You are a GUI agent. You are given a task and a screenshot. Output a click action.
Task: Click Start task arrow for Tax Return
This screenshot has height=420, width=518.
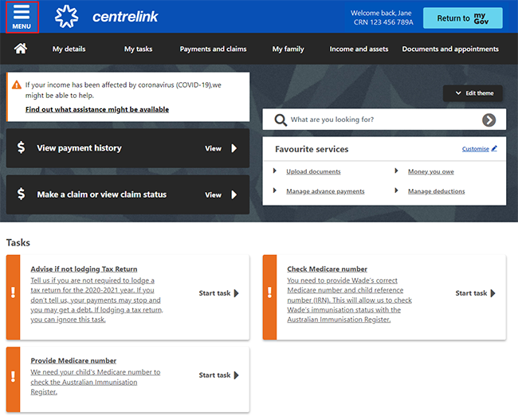click(237, 293)
